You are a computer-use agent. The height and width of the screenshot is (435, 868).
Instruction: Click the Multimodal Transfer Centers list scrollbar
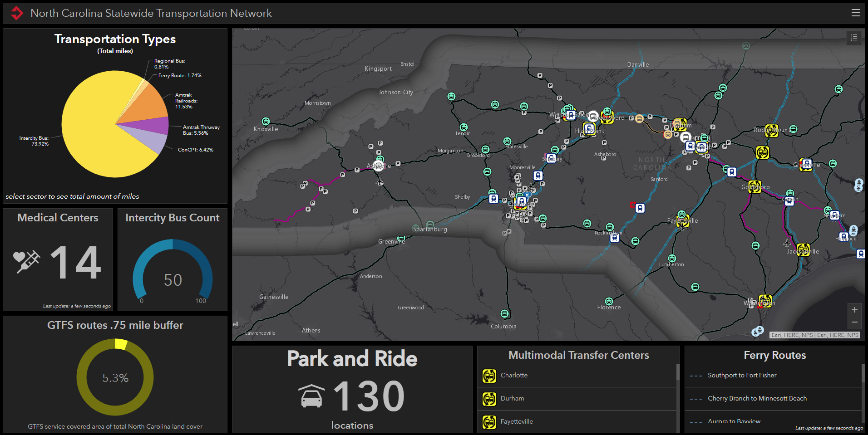pyautogui.click(x=678, y=372)
